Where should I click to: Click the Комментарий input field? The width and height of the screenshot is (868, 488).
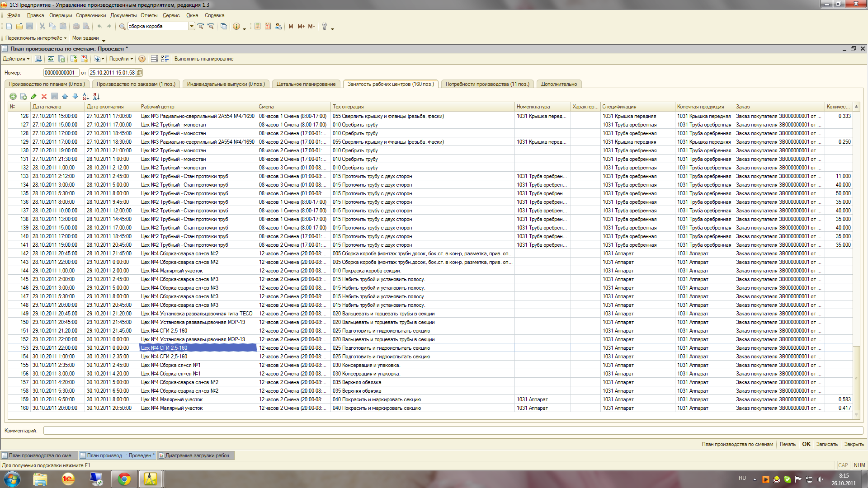(x=453, y=431)
